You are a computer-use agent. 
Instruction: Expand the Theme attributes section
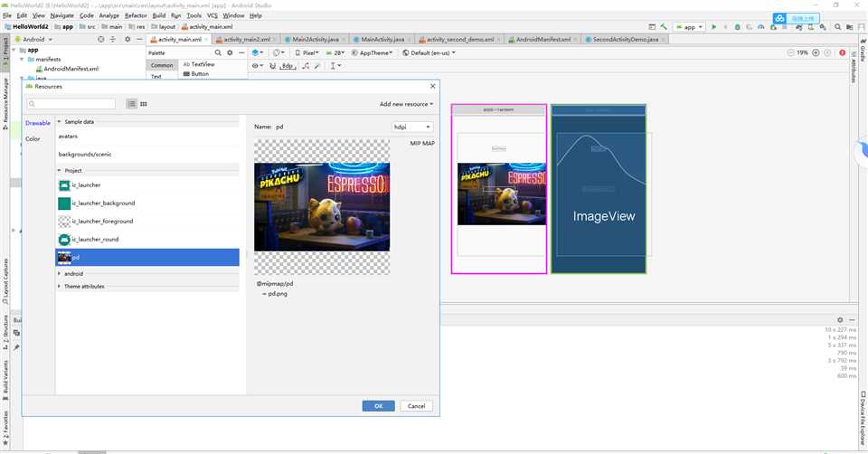[60, 287]
